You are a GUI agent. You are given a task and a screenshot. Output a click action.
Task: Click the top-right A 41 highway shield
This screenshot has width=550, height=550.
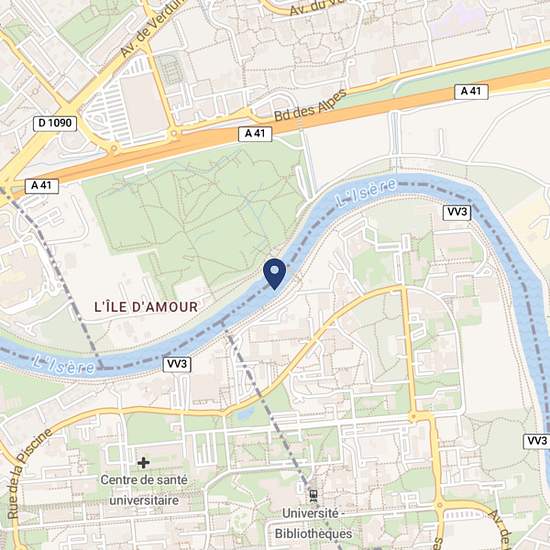pos(471,92)
